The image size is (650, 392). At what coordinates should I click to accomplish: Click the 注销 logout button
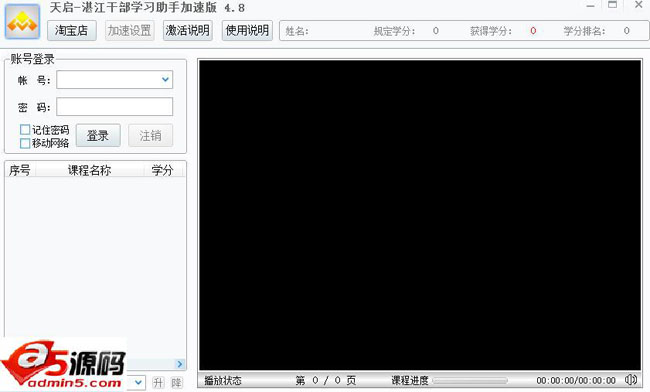(150, 135)
